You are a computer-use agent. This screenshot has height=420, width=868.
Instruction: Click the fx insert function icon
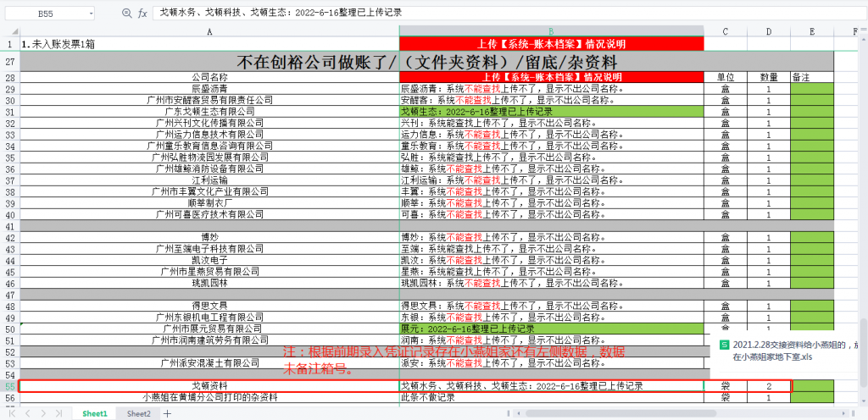(x=142, y=14)
